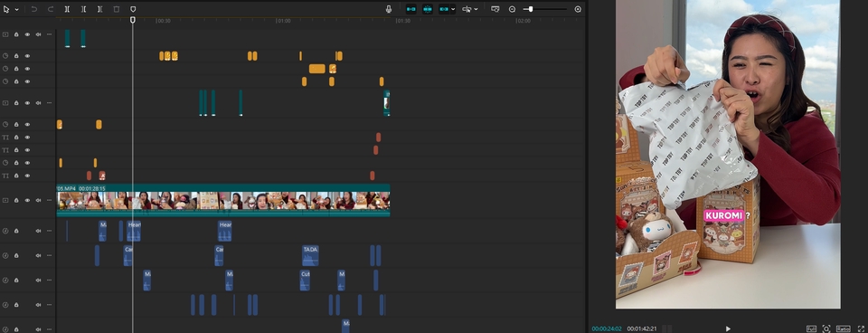Click the Full quality button under preview
The width and height of the screenshot is (868, 333).
pyautogui.click(x=811, y=328)
